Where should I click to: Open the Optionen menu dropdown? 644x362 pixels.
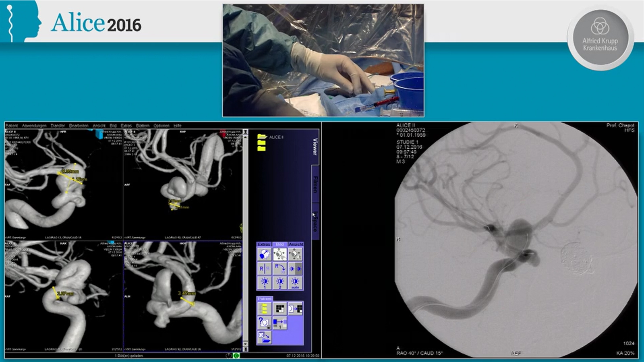[x=161, y=126]
